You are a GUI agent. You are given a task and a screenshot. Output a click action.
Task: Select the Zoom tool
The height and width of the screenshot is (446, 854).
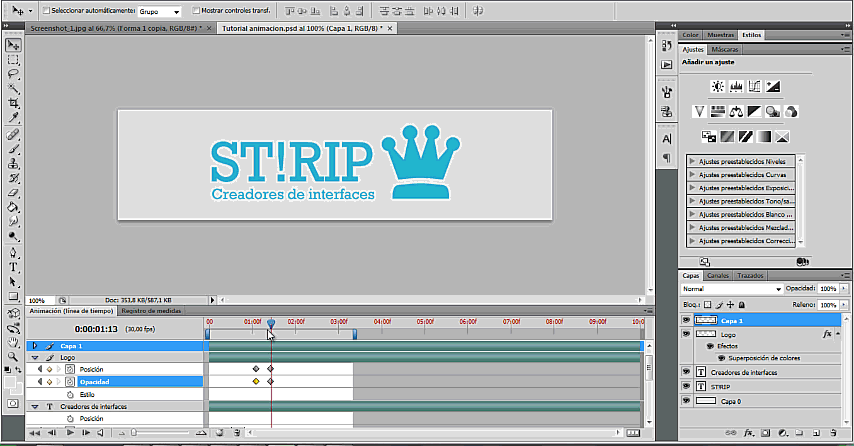13,357
